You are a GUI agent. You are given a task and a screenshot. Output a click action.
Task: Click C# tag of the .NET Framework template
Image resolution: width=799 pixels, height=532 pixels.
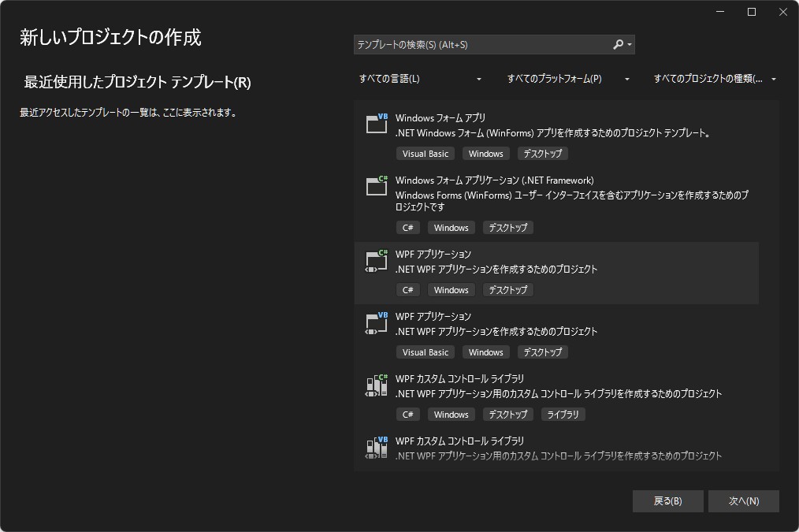click(407, 228)
